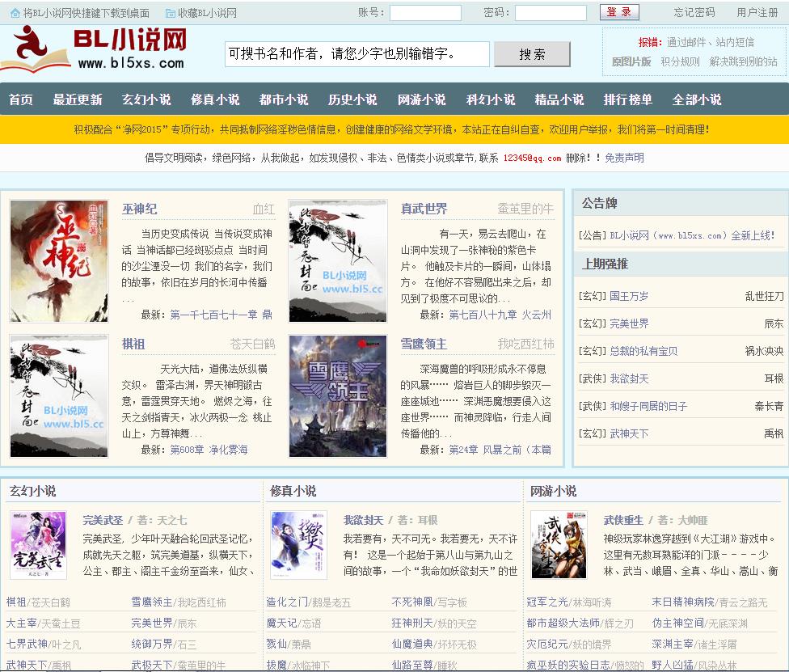Open 修真小说 navigation item
The image size is (789, 672).
(215, 99)
